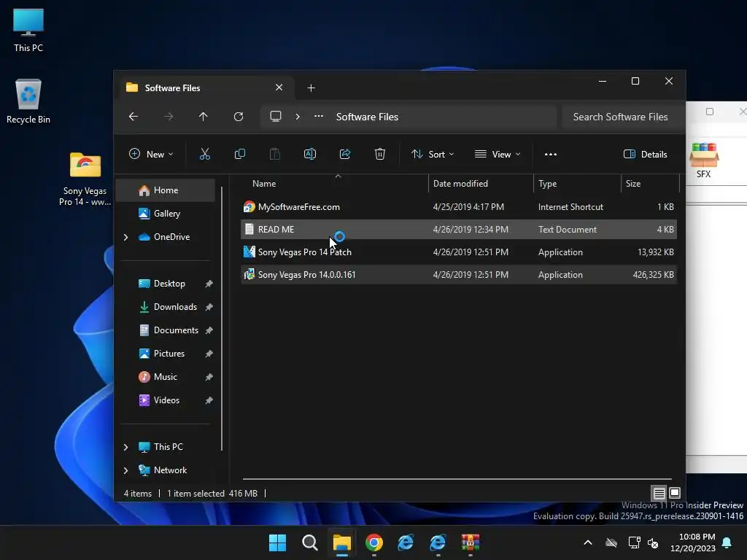
Task: Open Downloads quick access folder
Action: pos(166,307)
